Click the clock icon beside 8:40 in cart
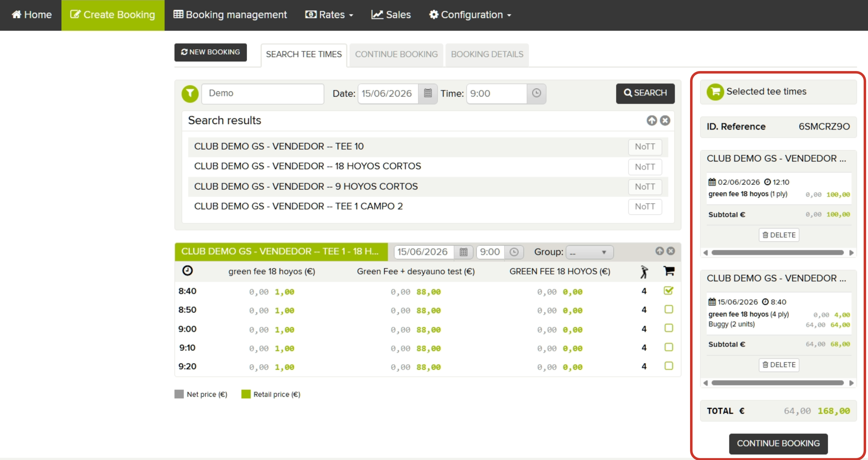The image size is (868, 460). click(x=765, y=302)
